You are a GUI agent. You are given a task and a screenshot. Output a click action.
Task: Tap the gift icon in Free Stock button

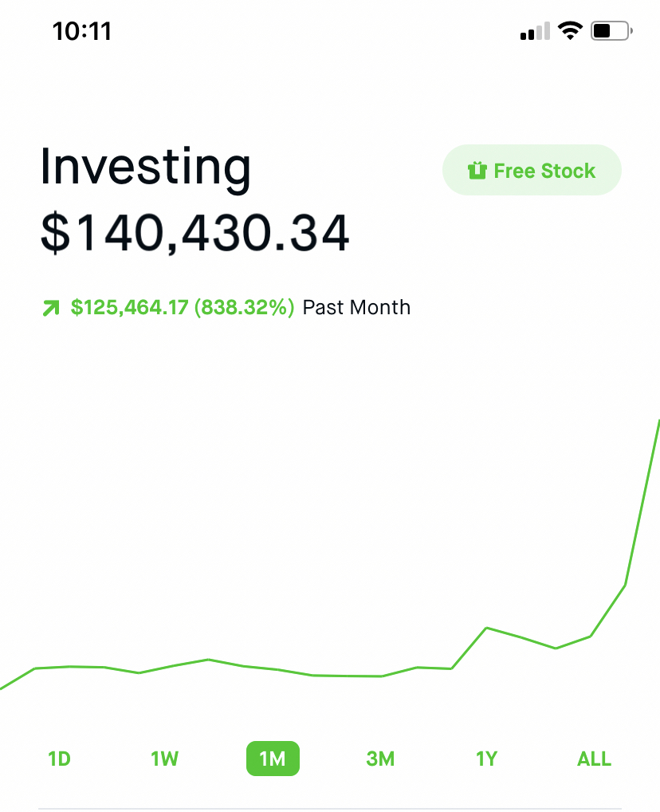click(477, 171)
